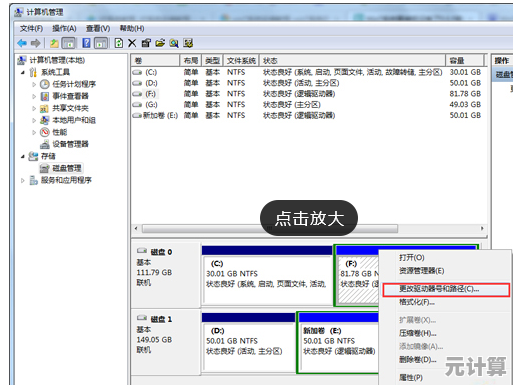Click the volume list scrollbar left arrow

click(x=136, y=229)
